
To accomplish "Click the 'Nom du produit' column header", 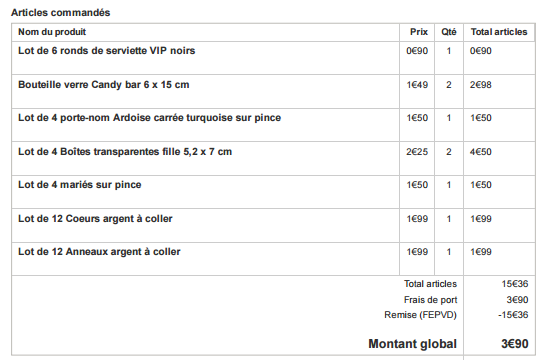I will pyautogui.click(x=52, y=32).
